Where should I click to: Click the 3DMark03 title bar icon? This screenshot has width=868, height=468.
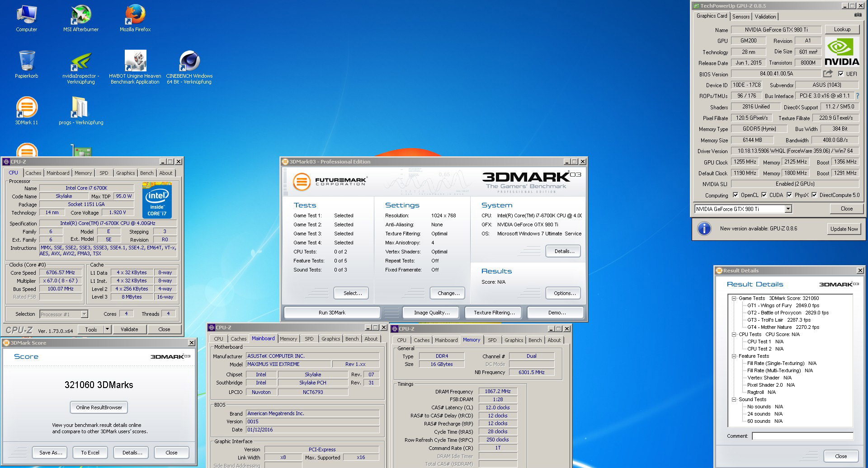(x=285, y=162)
